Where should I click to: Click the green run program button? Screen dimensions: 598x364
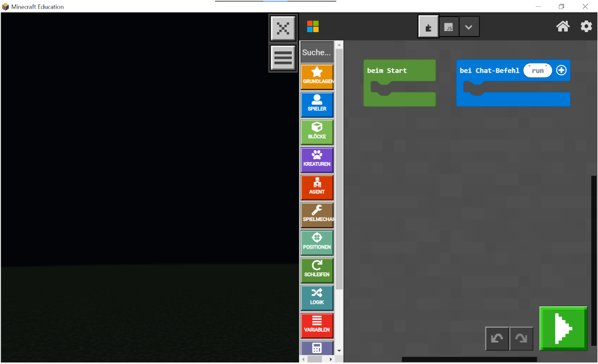click(x=563, y=328)
